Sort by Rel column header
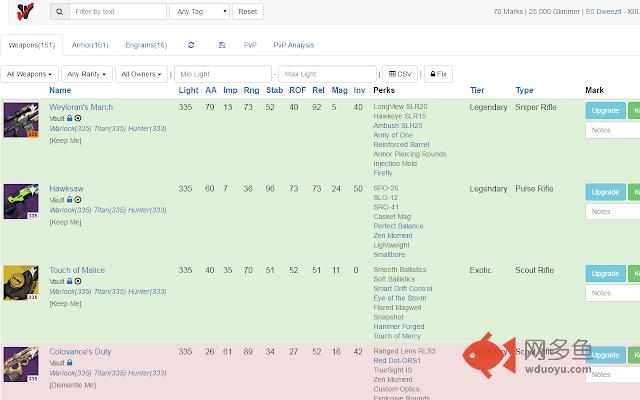Image resolution: width=640 pixels, height=400 pixels. pyautogui.click(x=318, y=90)
